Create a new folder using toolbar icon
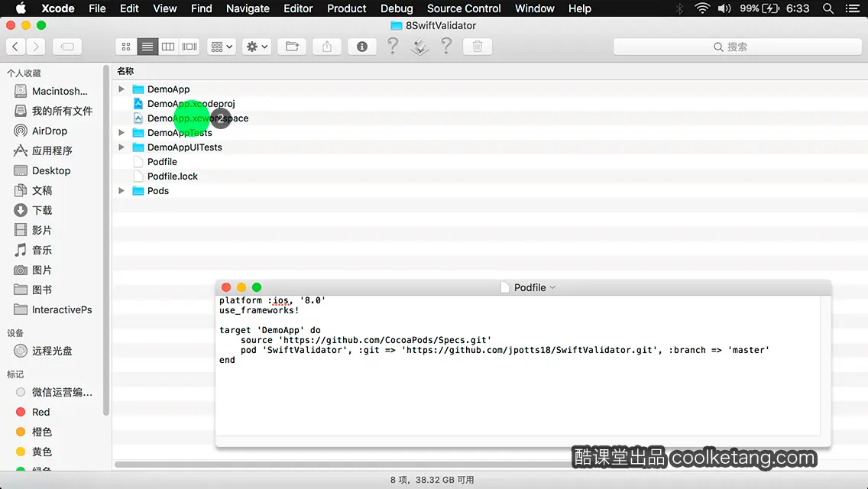 (x=292, y=47)
